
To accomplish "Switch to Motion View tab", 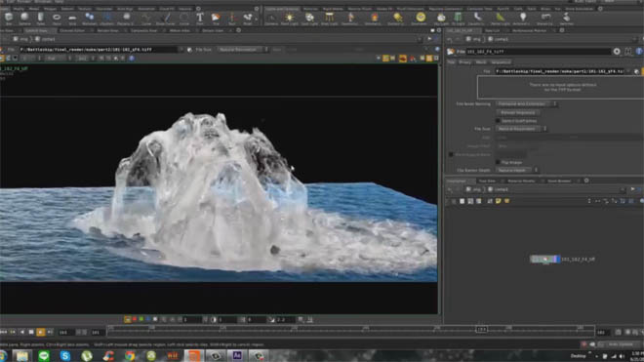I will pyautogui.click(x=180, y=30).
